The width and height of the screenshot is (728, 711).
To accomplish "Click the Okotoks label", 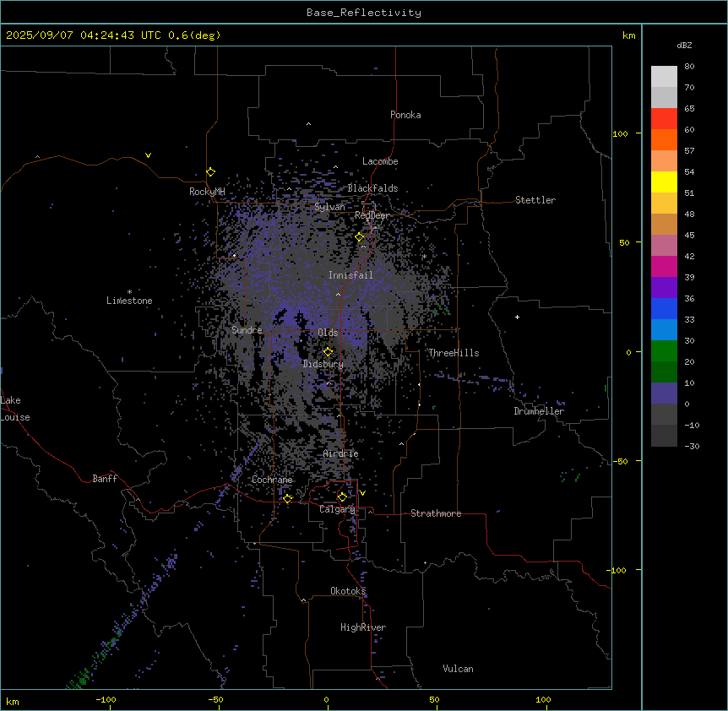I will (348, 591).
